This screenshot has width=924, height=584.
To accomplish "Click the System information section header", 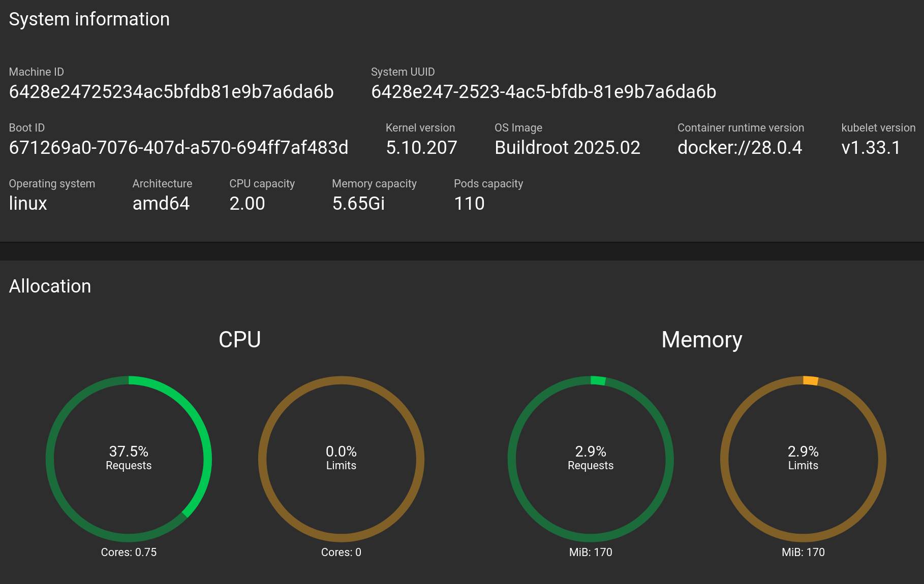I will [x=90, y=19].
